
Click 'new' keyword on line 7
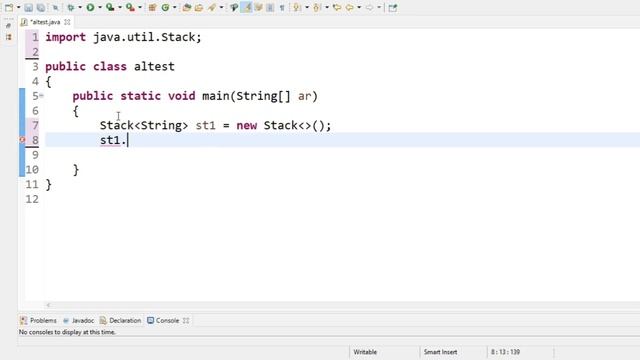tap(247, 125)
